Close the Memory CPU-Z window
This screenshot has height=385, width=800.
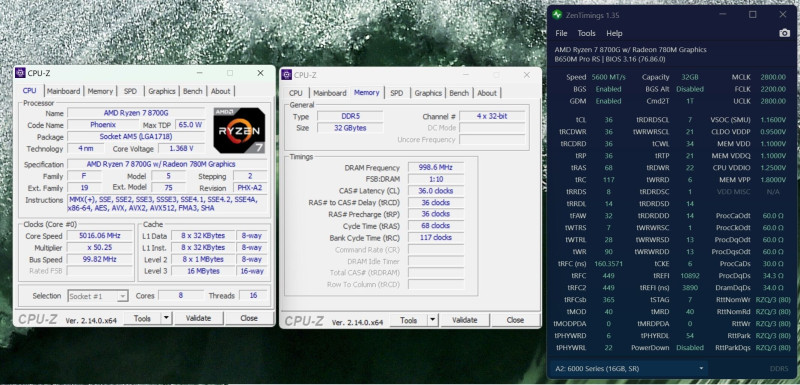pyautogui.click(x=527, y=75)
